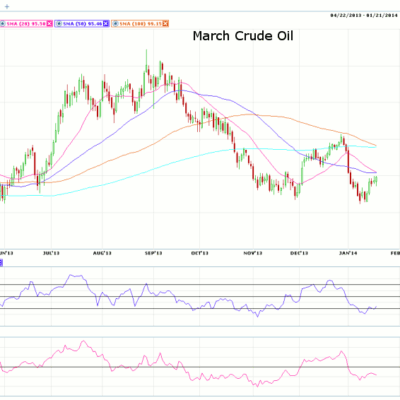Click the NOV'13 axis label
The width and height of the screenshot is (400, 400).
pos(252,253)
